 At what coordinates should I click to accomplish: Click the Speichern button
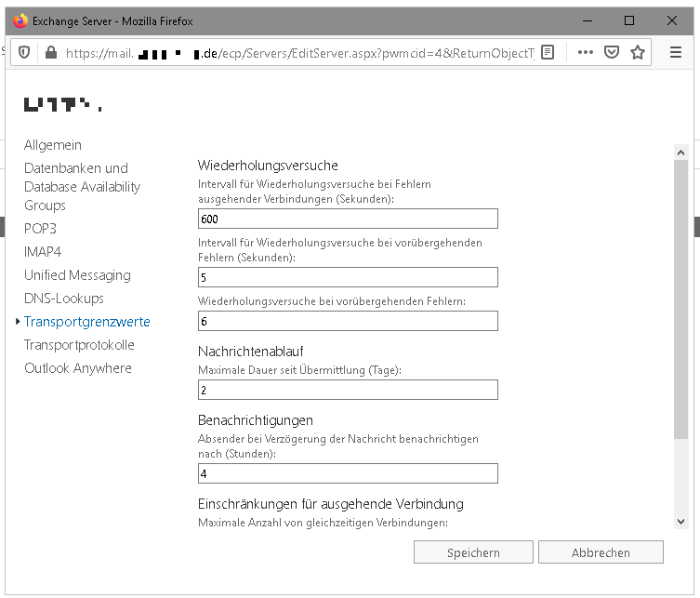click(x=473, y=552)
